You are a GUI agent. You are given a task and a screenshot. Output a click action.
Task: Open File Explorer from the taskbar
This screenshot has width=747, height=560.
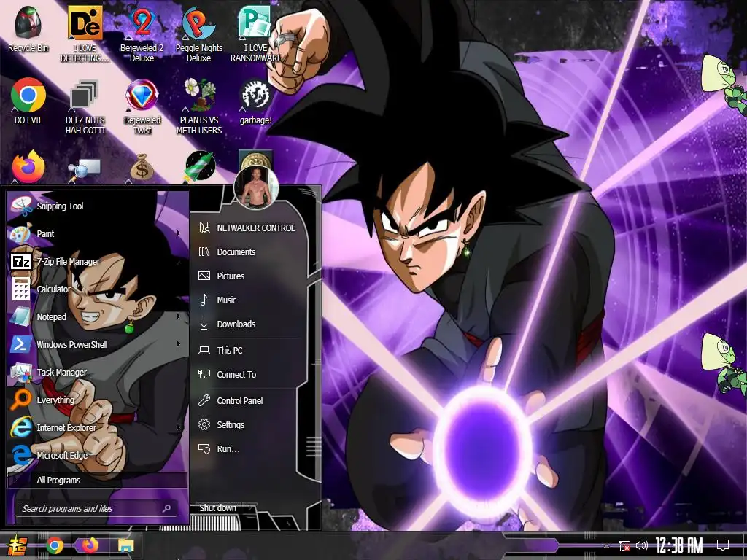coord(125,545)
